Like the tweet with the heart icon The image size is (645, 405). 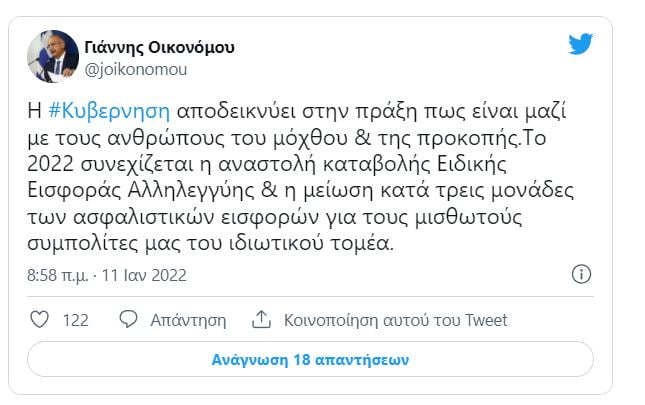40,320
